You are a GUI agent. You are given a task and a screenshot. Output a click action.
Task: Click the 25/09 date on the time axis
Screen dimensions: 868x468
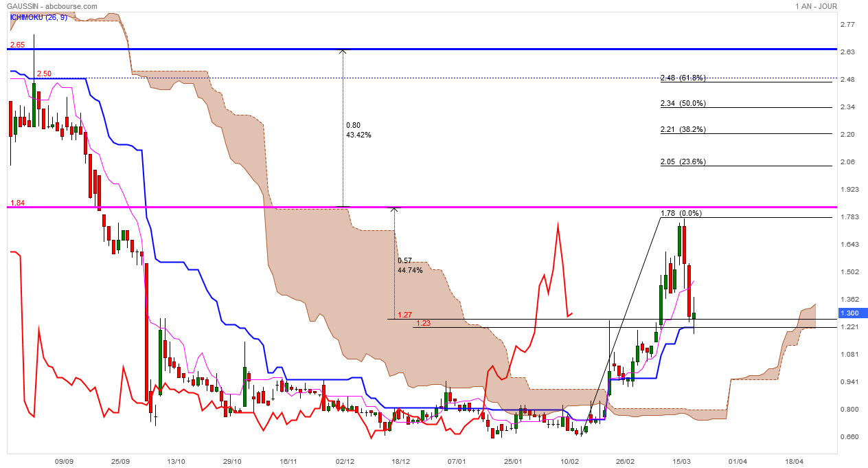pos(120,462)
